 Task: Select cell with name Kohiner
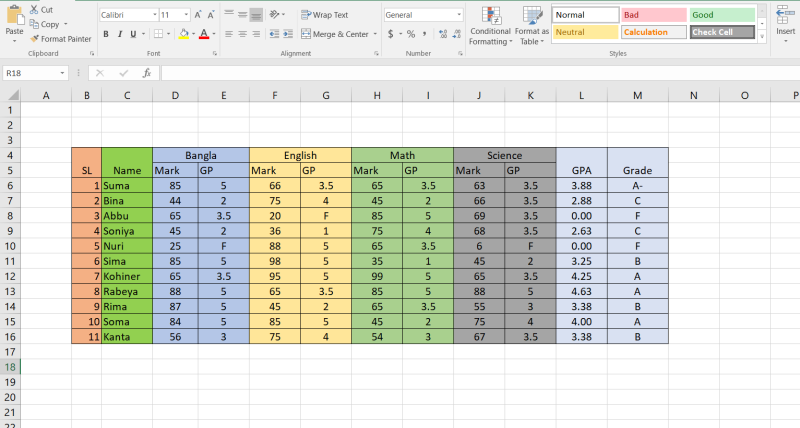(x=127, y=276)
